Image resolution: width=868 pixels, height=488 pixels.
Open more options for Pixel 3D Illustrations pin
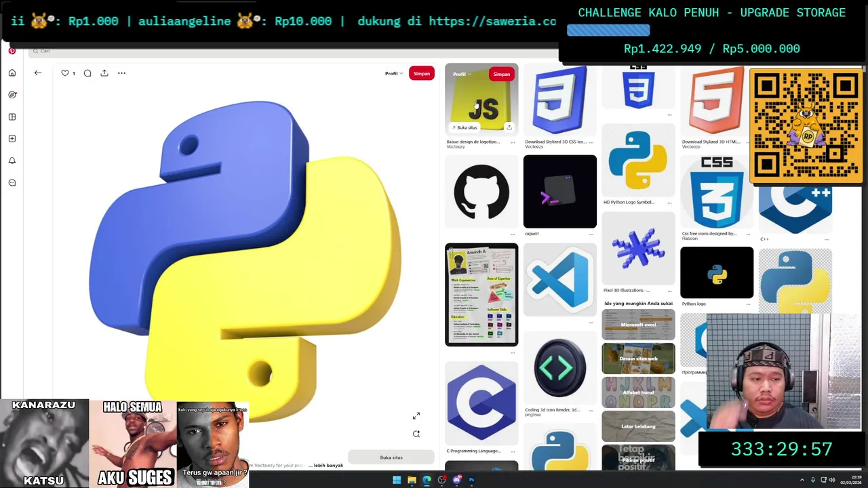pos(669,291)
